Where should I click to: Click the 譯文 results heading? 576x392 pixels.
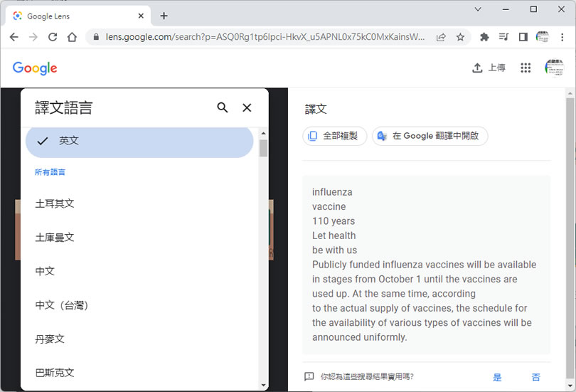pos(316,109)
